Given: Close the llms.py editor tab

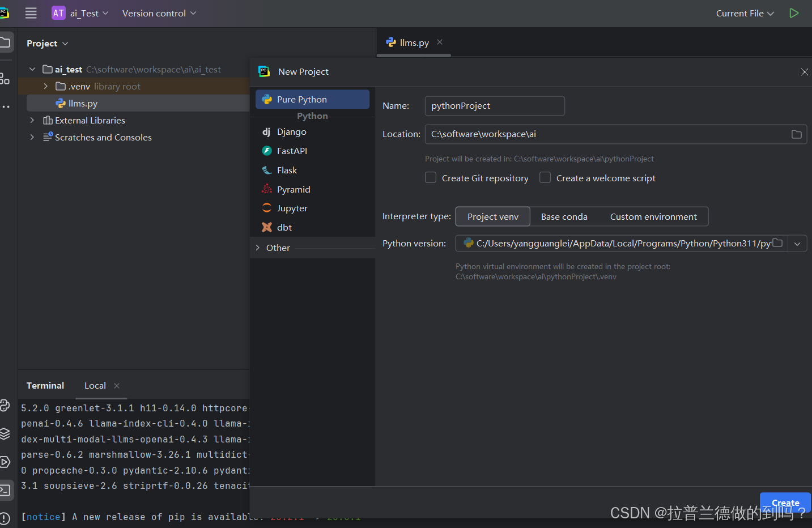Looking at the screenshot, I should tap(440, 42).
